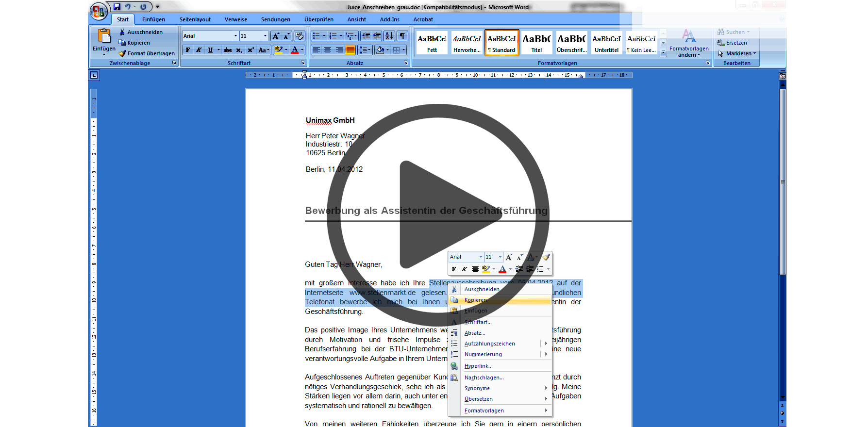This screenshot has width=868, height=427.
Task: Toggle bold (F) in the ribbon
Action: click(188, 50)
